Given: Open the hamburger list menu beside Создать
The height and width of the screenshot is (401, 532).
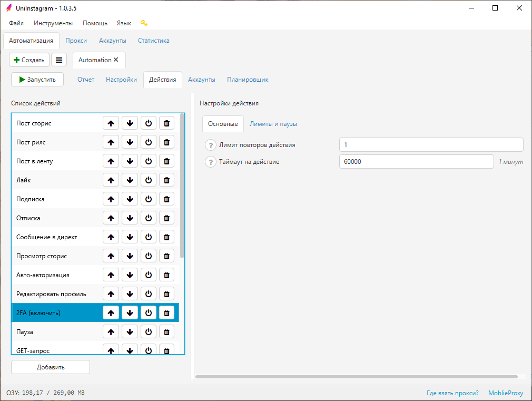Looking at the screenshot, I should coord(58,60).
